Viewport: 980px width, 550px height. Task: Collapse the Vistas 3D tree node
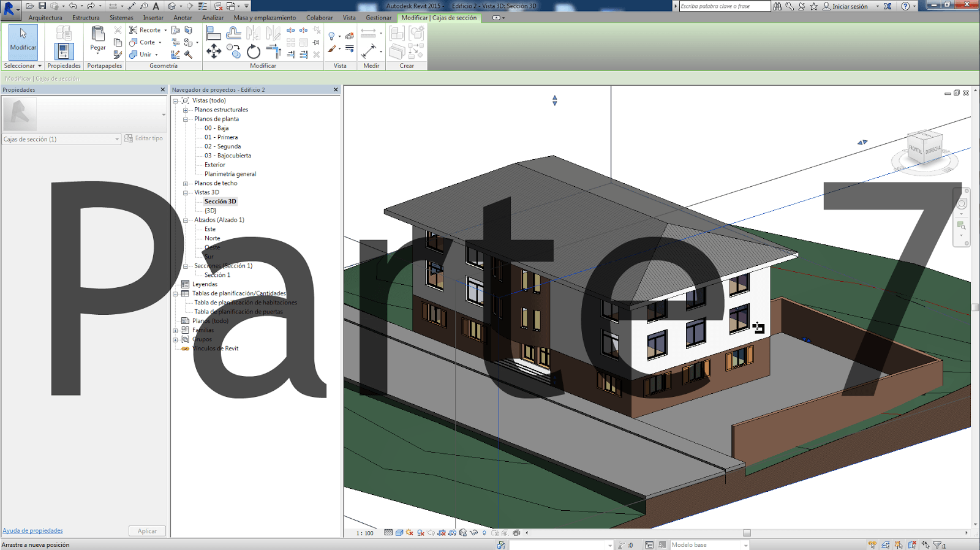(186, 193)
